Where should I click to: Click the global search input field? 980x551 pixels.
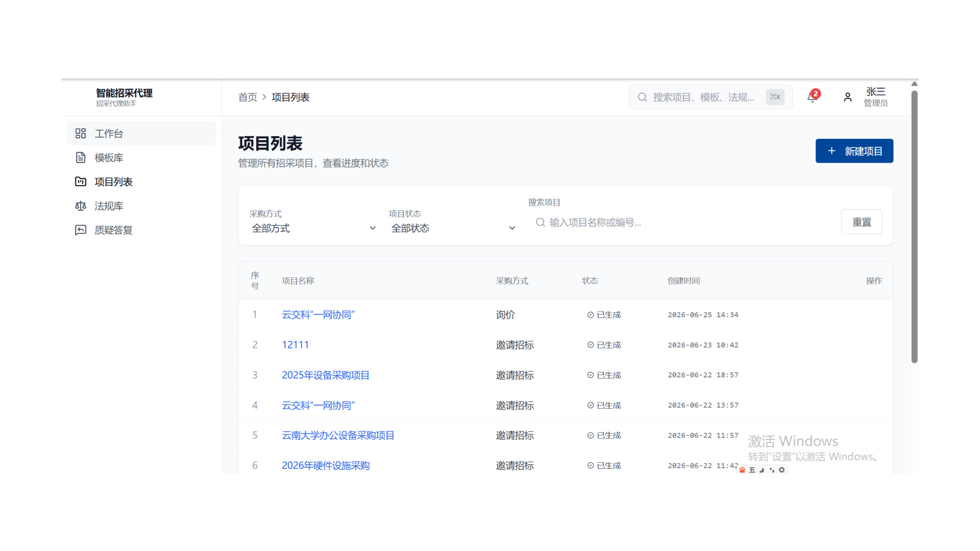(x=710, y=97)
